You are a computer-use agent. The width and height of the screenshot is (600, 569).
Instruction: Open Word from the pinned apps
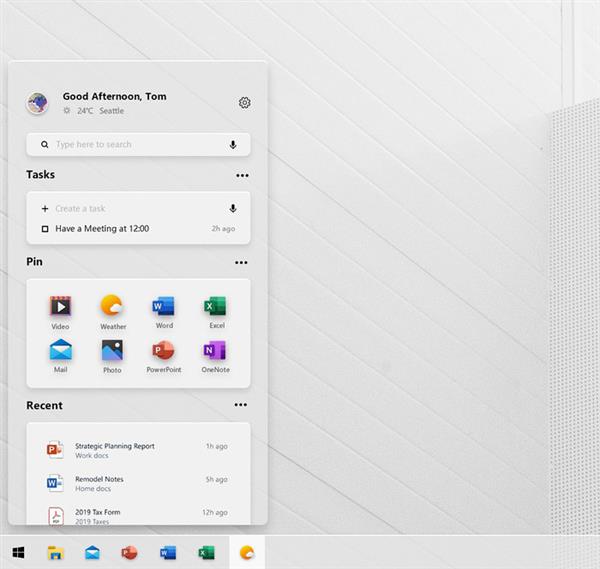pos(164,306)
